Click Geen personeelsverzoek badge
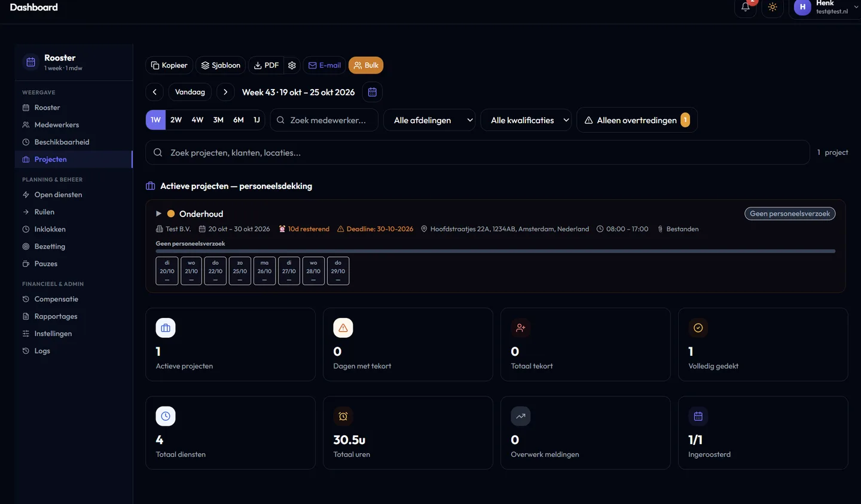The image size is (861, 504). pyautogui.click(x=790, y=213)
